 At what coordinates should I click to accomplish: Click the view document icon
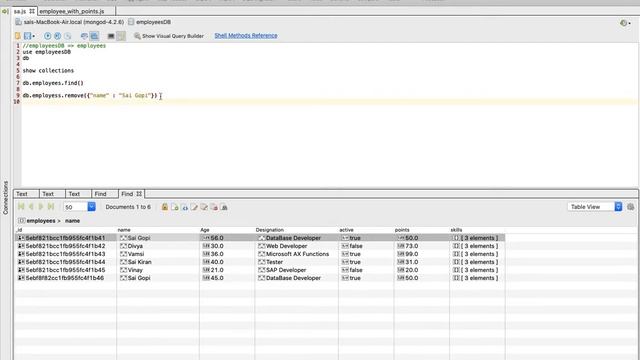184,207
